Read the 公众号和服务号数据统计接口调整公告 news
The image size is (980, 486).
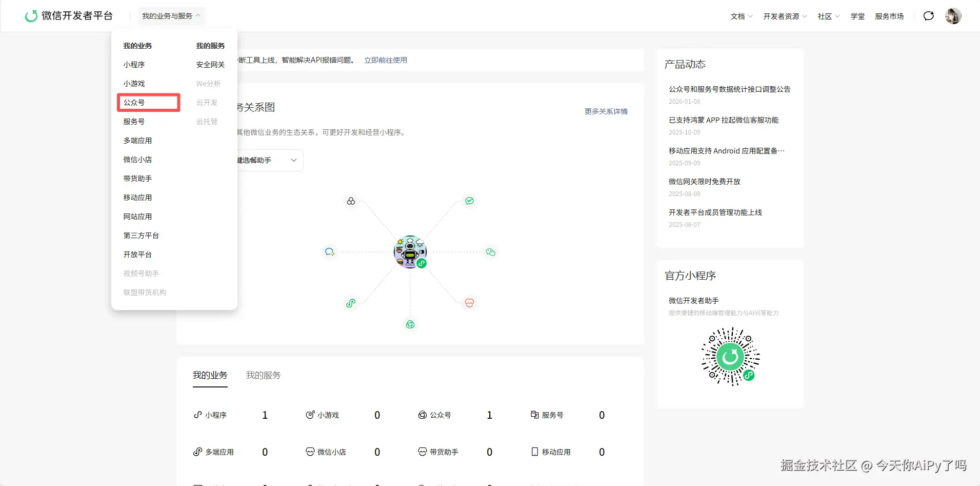(730, 89)
